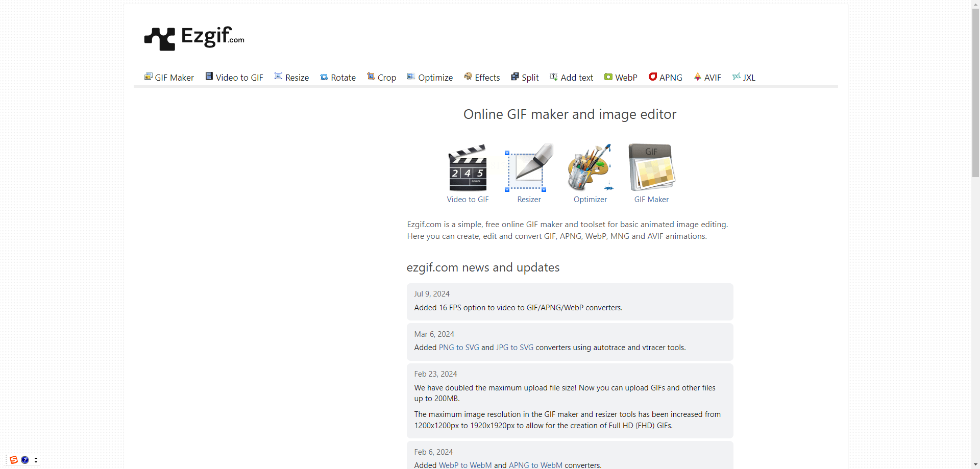Open the Effects menu item
The width and height of the screenshot is (980, 469).
point(482,77)
